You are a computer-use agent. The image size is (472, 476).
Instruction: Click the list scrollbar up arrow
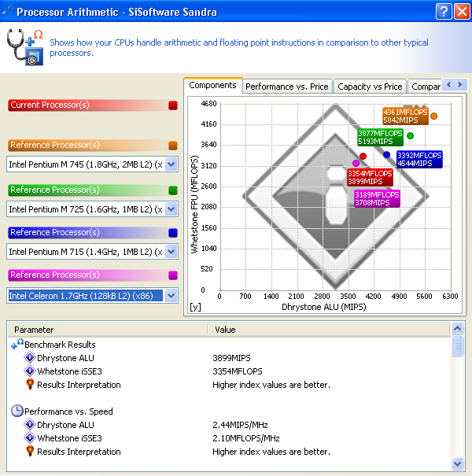[457, 328]
